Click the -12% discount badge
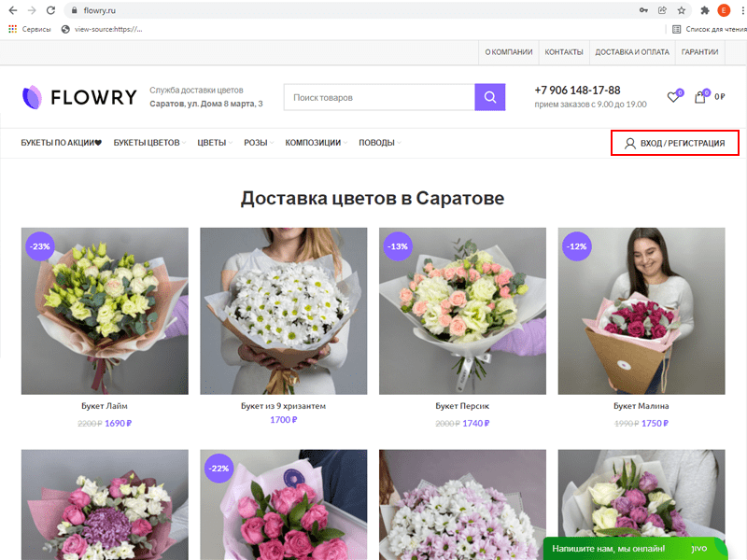This screenshot has width=747, height=560. tap(577, 246)
